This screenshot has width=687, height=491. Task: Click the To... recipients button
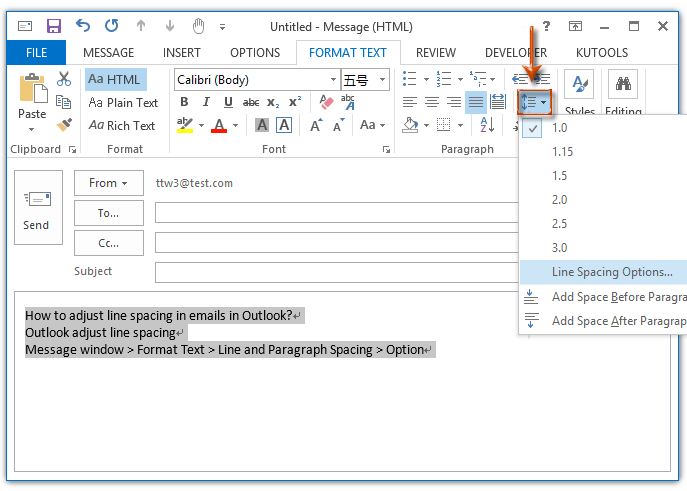point(108,212)
